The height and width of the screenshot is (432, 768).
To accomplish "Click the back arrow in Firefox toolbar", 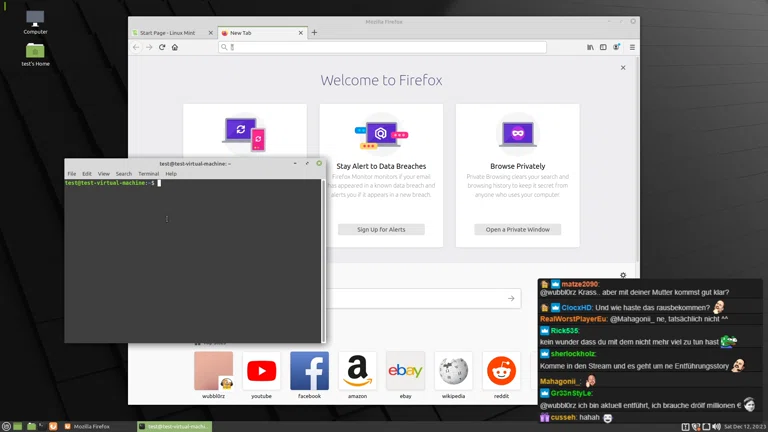I will [x=137, y=47].
